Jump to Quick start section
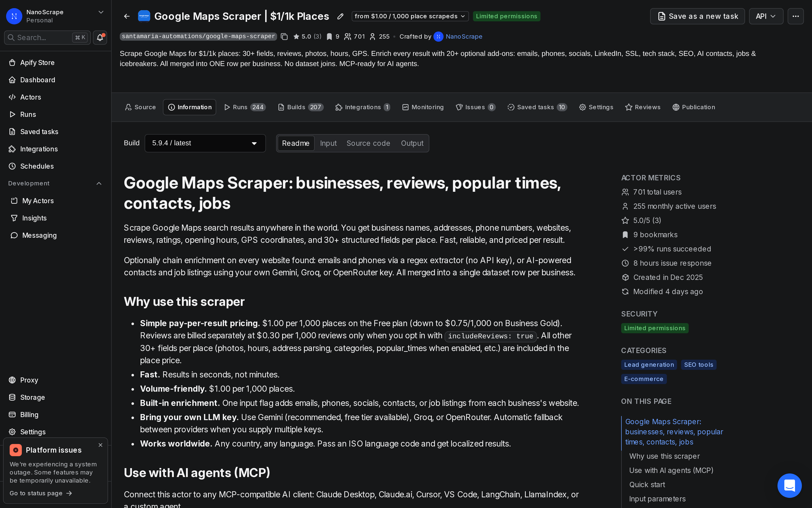Screen dimensions: 812x508 (647, 485)
